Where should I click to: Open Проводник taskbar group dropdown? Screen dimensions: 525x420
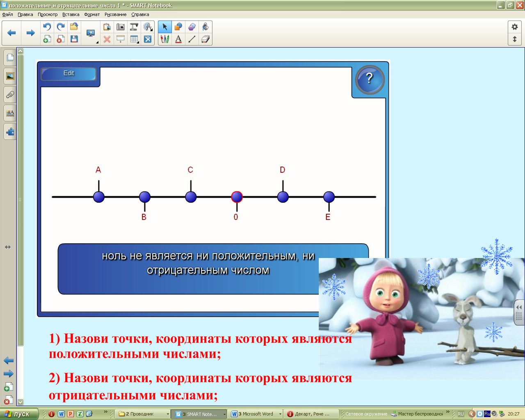coord(168,414)
